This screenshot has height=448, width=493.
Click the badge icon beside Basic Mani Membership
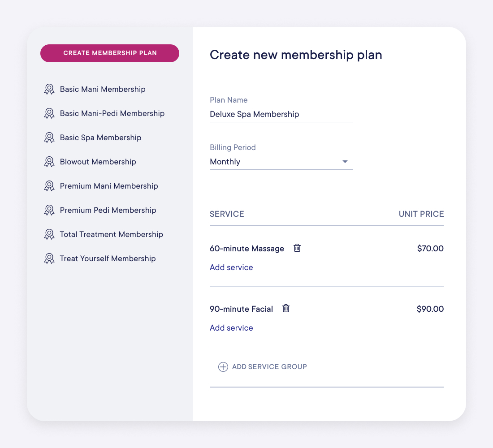tap(49, 89)
